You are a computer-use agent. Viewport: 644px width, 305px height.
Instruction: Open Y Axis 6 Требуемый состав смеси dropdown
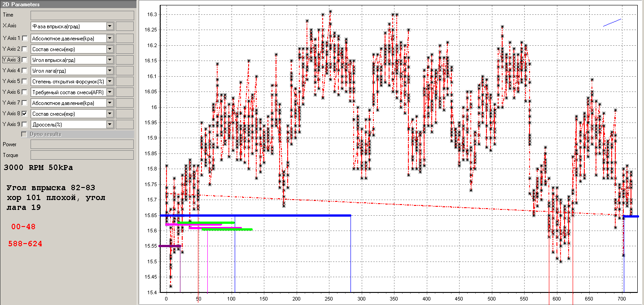click(x=110, y=92)
